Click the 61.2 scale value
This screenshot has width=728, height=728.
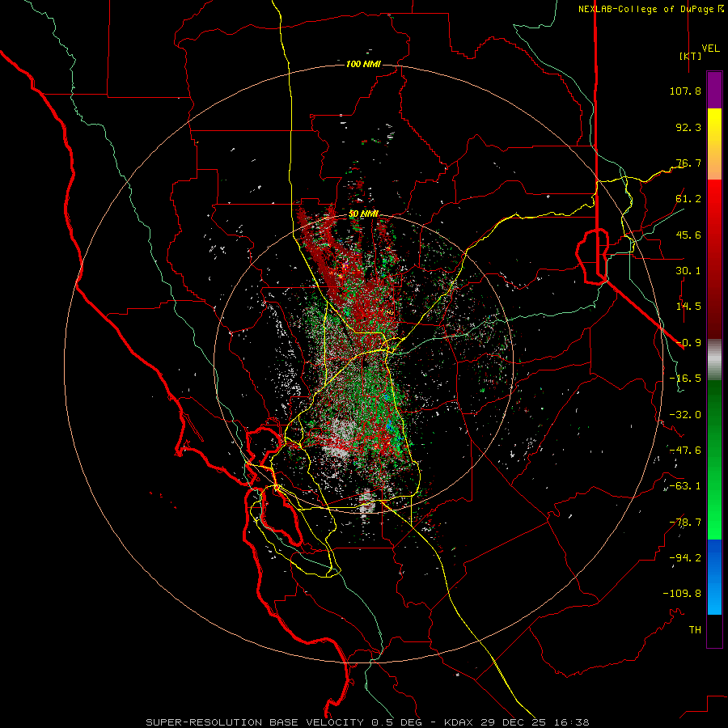[688, 199]
